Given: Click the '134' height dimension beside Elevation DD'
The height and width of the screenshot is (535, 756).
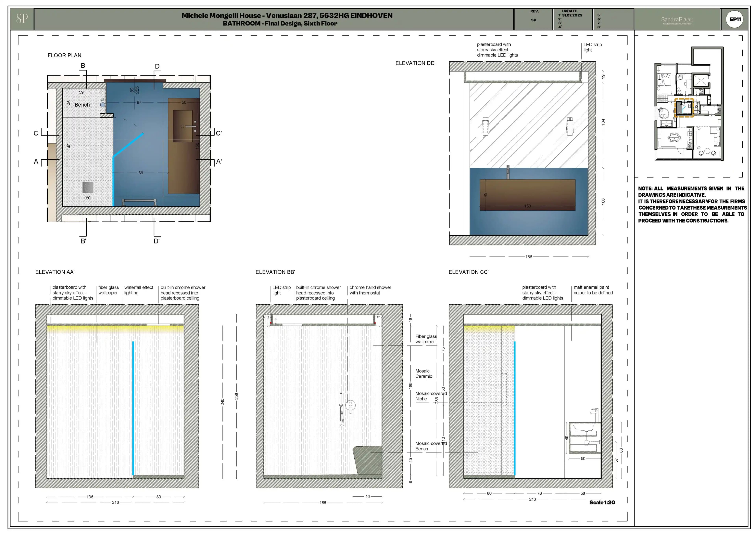Looking at the screenshot, I should (x=603, y=122).
